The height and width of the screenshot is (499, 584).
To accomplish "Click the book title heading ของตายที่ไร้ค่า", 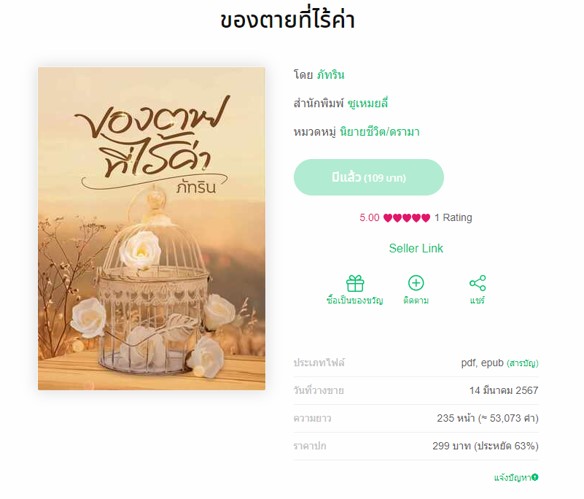I will click(x=287, y=20).
